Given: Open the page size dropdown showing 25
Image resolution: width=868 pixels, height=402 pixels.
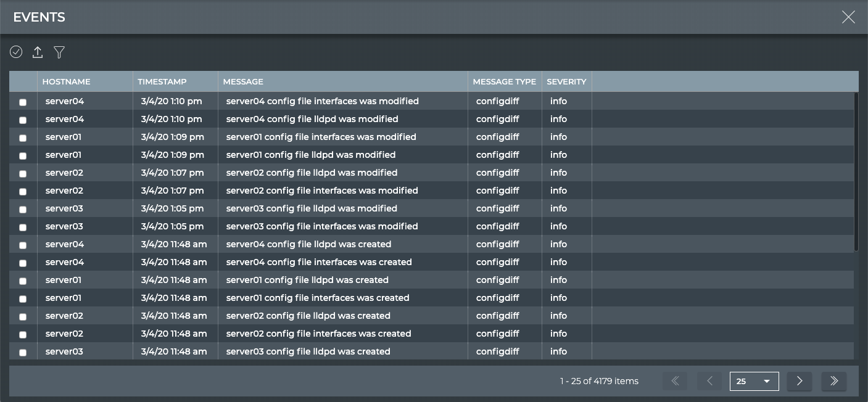Looking at the screenshot, I should (x=754, y=381).
